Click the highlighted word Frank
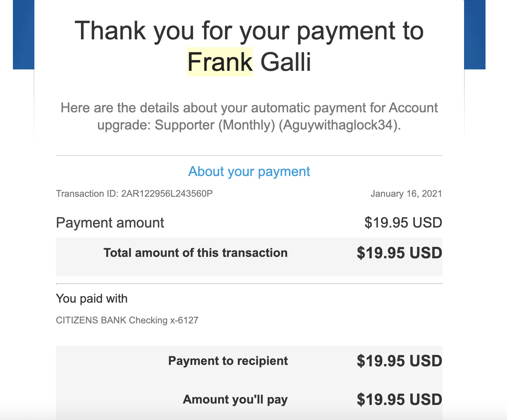 [x=220, y=62]
